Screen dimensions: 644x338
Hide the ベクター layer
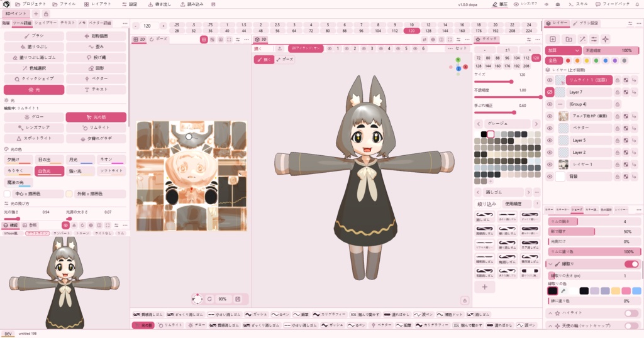coord(550,128)
